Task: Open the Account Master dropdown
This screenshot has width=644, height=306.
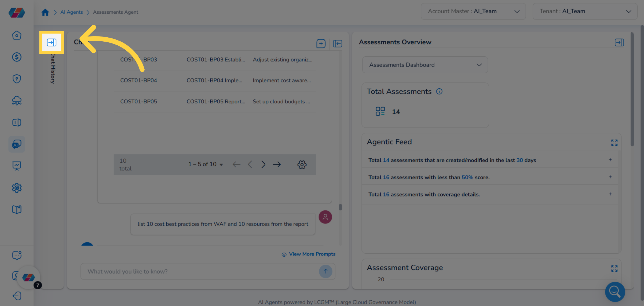Action: coord(473,11)
